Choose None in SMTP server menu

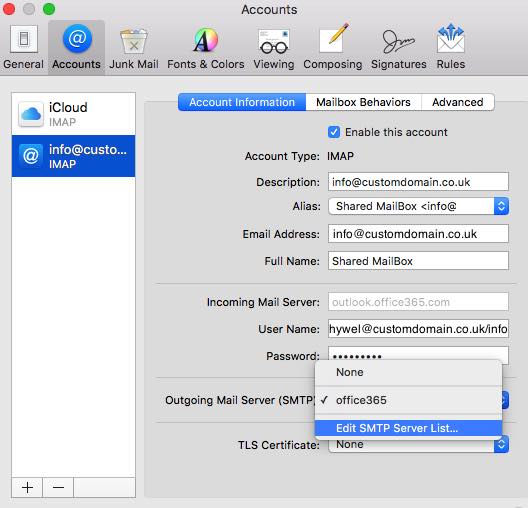(408, 372)
